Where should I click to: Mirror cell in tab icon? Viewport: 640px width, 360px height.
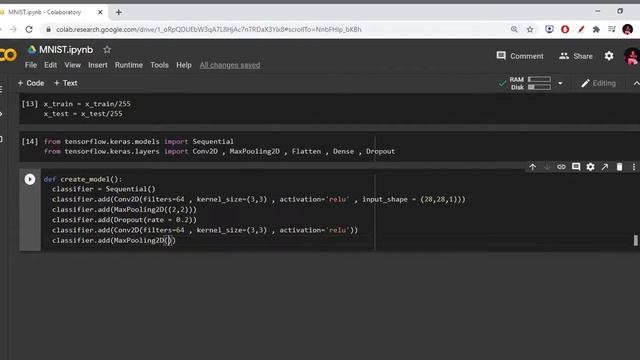pos(604,167)
